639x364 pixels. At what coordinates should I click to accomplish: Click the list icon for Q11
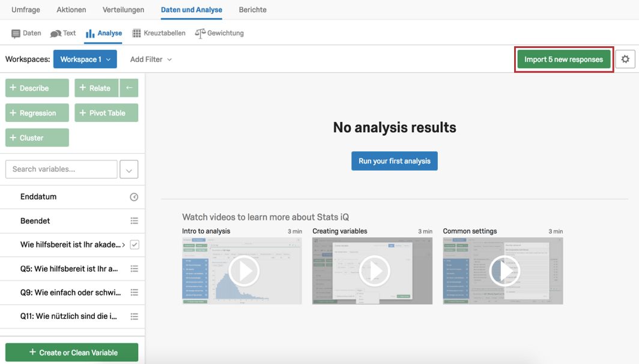pos(134,317)
